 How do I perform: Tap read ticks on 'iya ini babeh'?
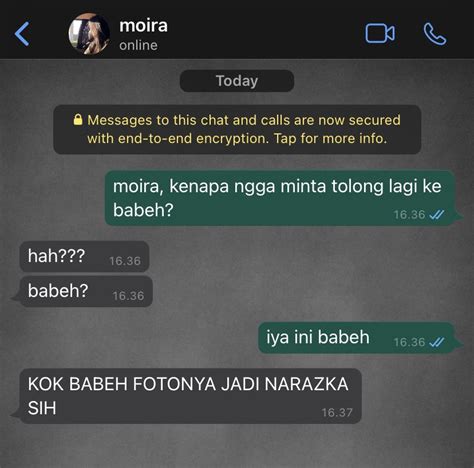(436, 342)
